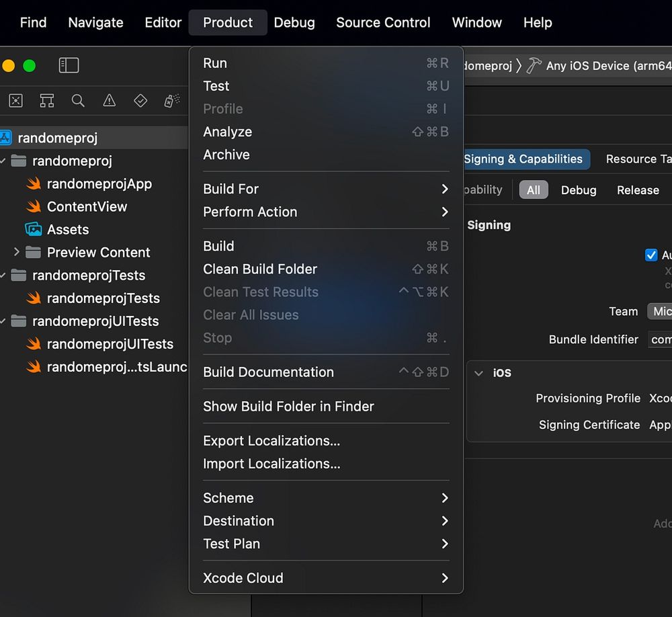Expand the Preview Content folder

pyautogui.click(x=17, y=252)
